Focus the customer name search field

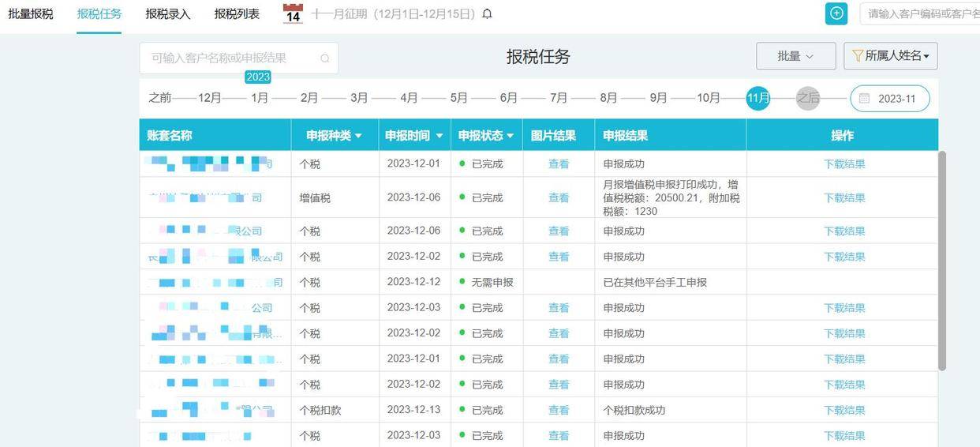click(239, 58)
